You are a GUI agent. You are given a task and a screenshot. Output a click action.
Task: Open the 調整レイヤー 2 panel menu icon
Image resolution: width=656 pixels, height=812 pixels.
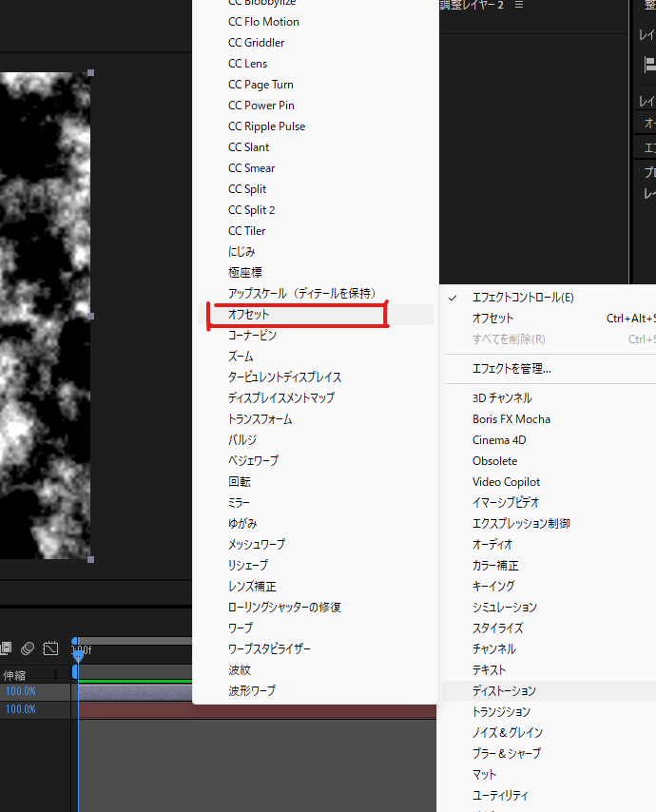[518, 5]
